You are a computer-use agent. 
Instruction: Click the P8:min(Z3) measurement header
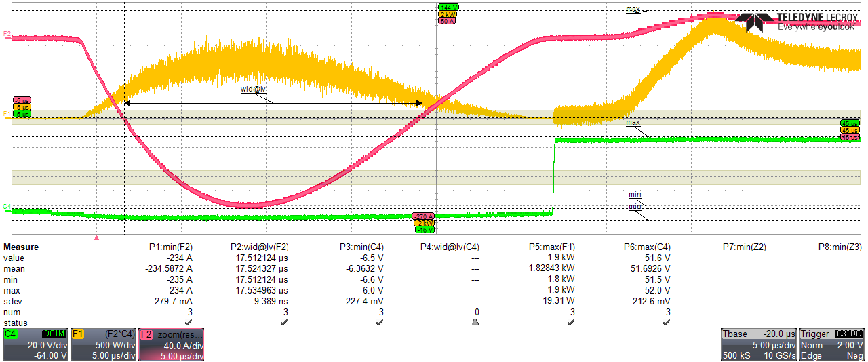click(x=840, y=247)
